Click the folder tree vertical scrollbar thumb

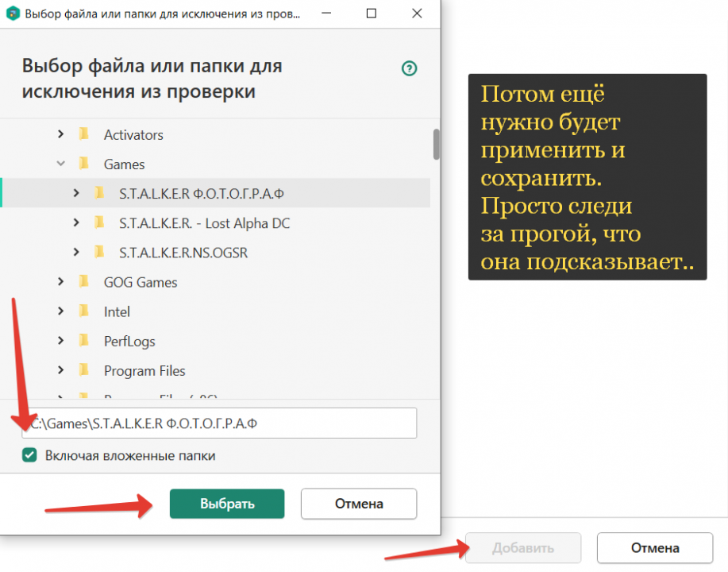tap(437, 144)
